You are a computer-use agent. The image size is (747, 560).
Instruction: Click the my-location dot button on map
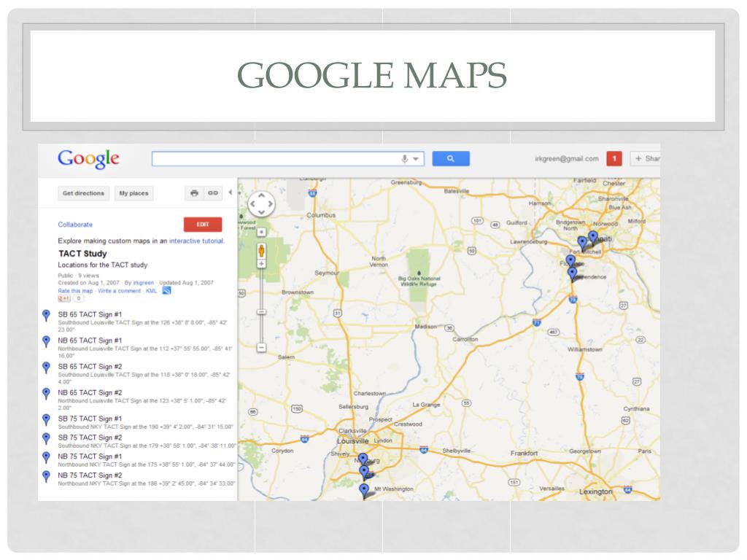coord(262,232)
